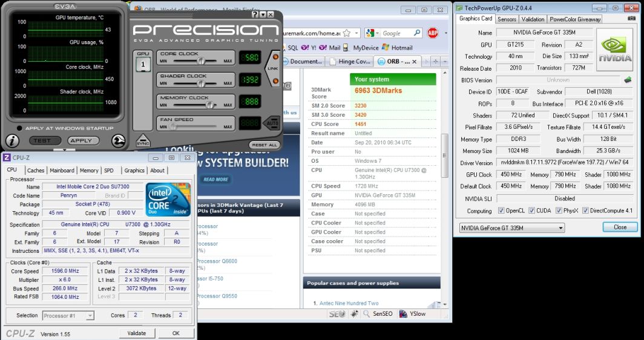
Task: Enable Apply at Windows Startup option
Action: pyautogui.click(x=19, y=128)
